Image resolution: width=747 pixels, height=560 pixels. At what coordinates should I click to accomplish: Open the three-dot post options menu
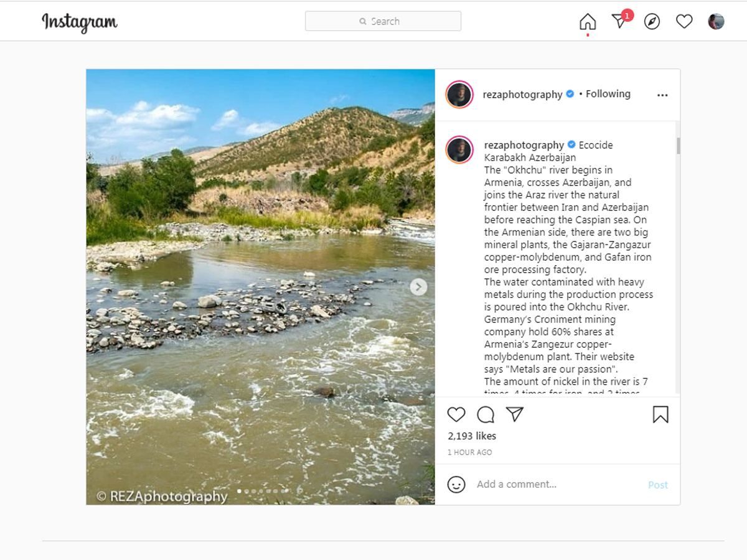coord(662,95)
